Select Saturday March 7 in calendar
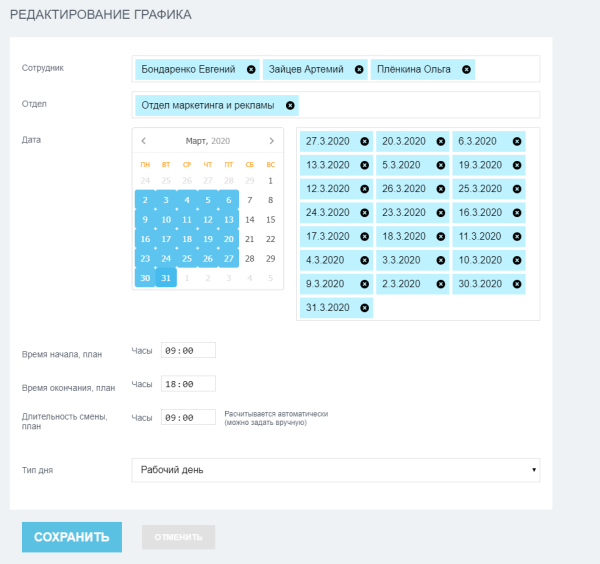The width and height of the screenshot is (600, 564). click(x=250, y=200)
